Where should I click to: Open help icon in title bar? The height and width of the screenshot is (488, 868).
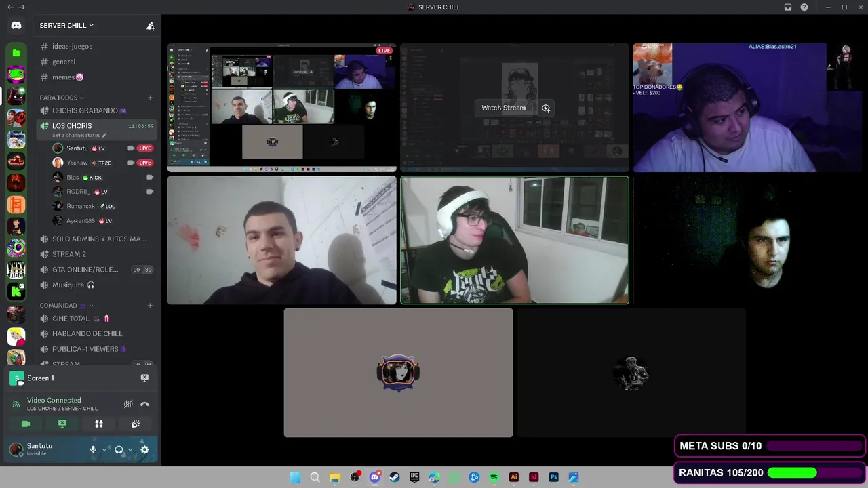804,7
